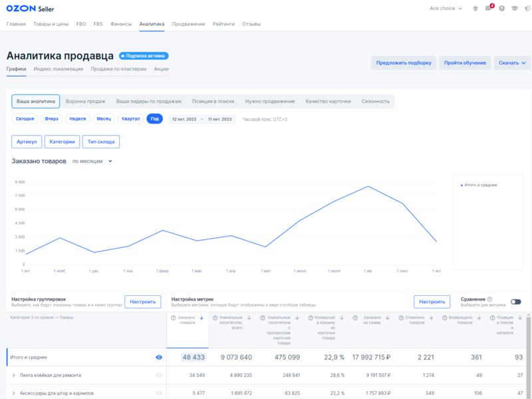The image size is (532, 399).
Task: Click the 'Предложить подборку' button
Action: click(404, 63)
